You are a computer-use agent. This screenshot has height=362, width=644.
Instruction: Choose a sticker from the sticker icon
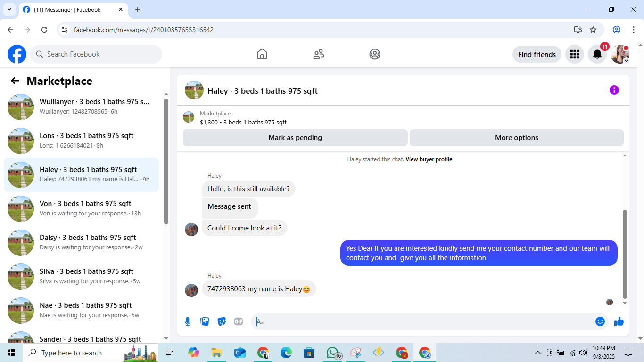pyautogui.click(x=222, y=321)
